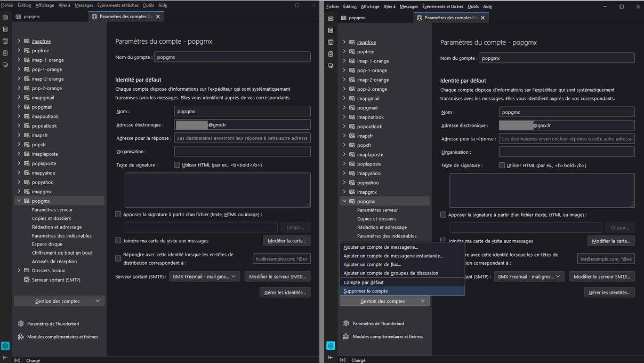The image size is (644, 363).
Task: Open Address Book icon in right window sidebar
Action: [331, 30]
